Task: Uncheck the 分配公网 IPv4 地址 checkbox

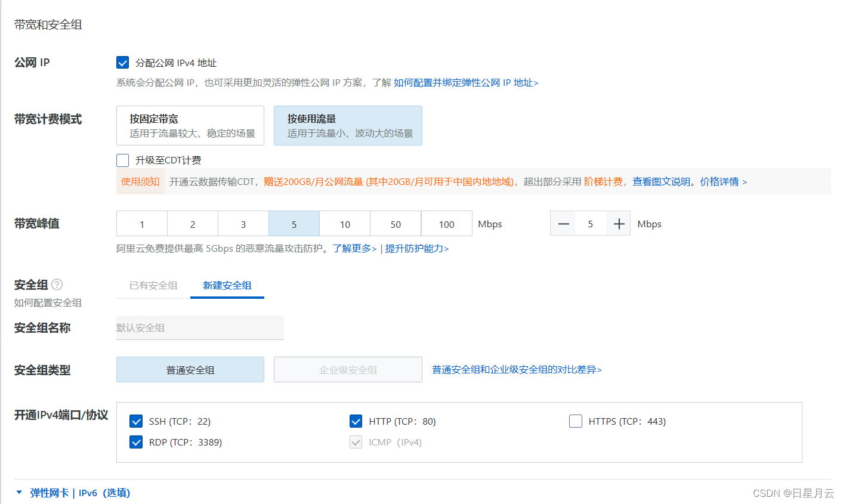Action: (x=122, y=63)
